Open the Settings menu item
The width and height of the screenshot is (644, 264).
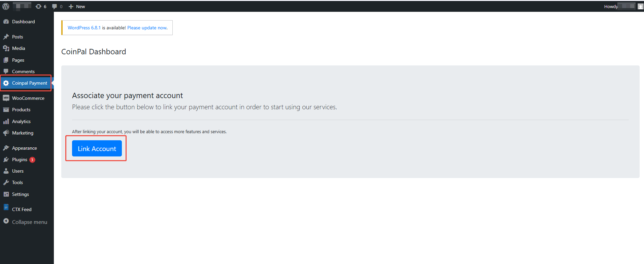[20, 194]
